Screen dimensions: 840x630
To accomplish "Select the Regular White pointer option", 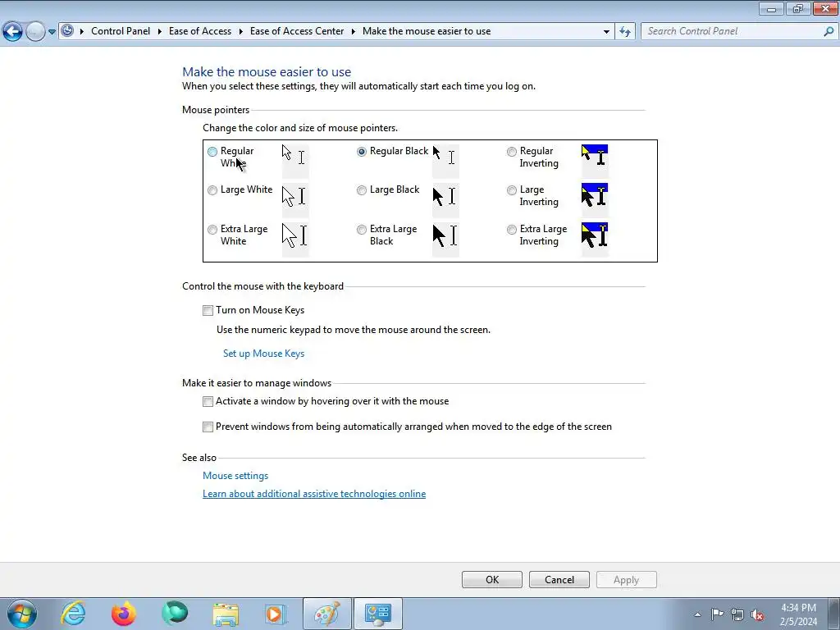I will [x=212, y=152].
